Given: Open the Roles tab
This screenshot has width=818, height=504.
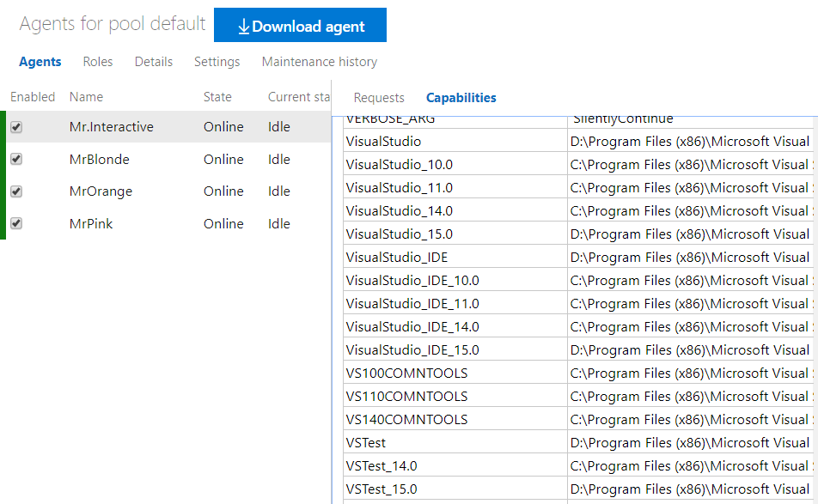Looking at the screenshot, I should (98, 62).
